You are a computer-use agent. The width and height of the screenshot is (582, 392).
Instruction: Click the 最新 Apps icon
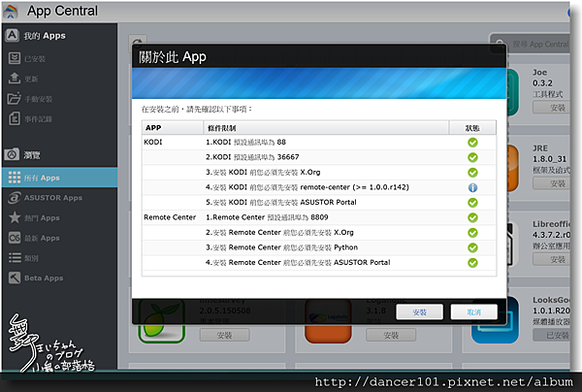(15, 238)
